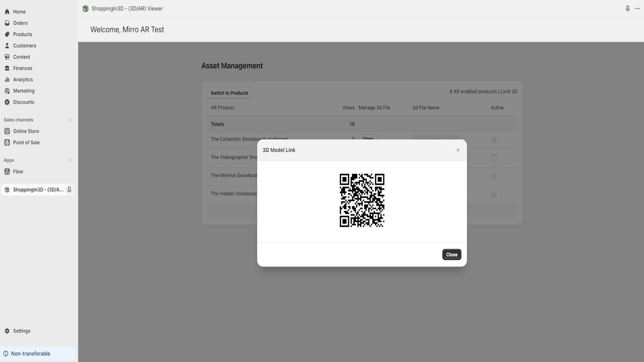
Task: Toggle Active checkbox for The Hidden Snowboard
Action: pyautogui.click(x=494, y=194)
